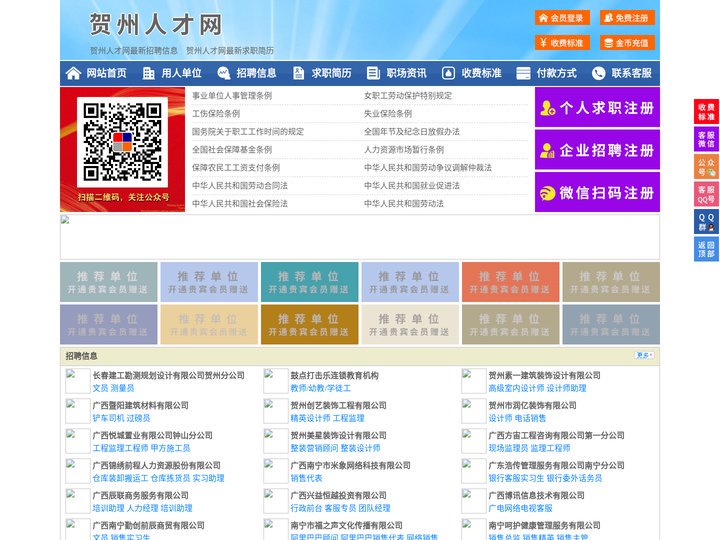
Task: Open job link 行政前台 under 广西兴益恒越投资
Action: click(306, 508)
